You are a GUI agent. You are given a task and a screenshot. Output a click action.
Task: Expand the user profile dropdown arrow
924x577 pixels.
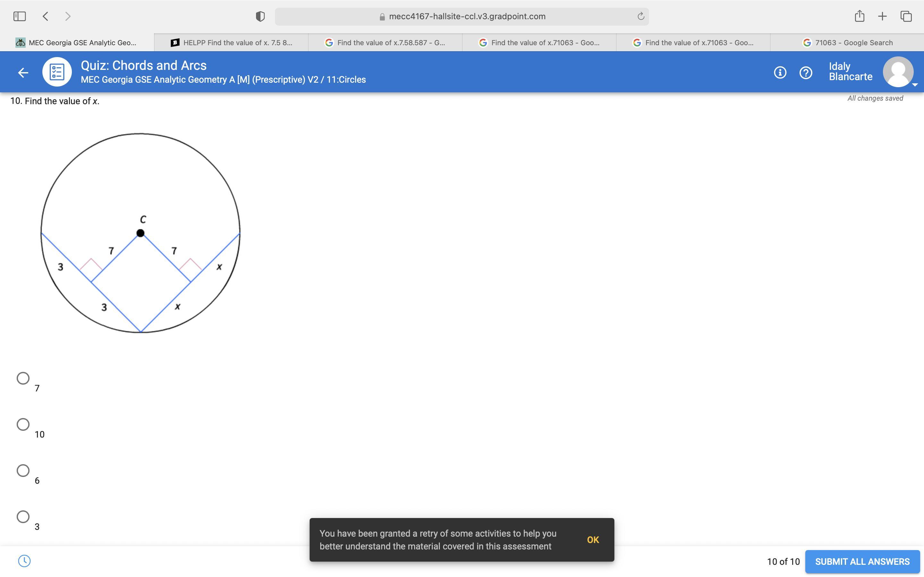coord(914,85)
